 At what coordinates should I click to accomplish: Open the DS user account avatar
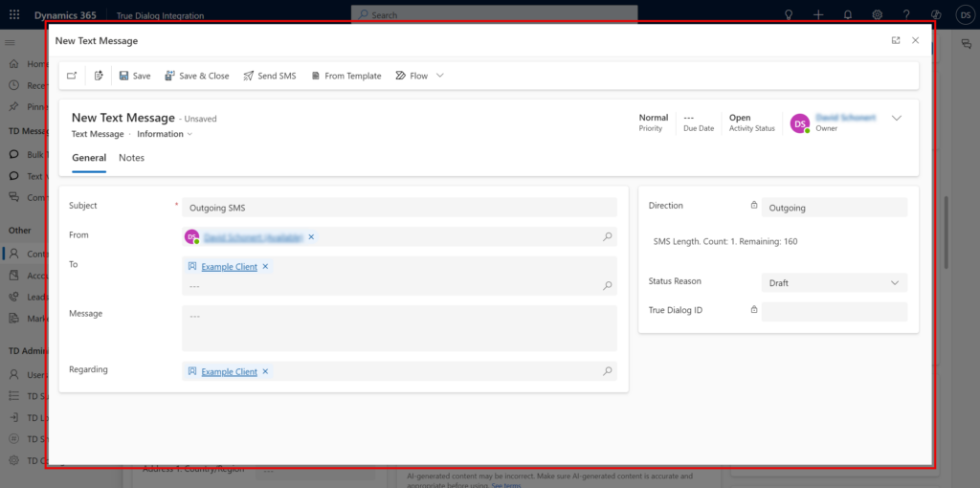click(964, 14)
